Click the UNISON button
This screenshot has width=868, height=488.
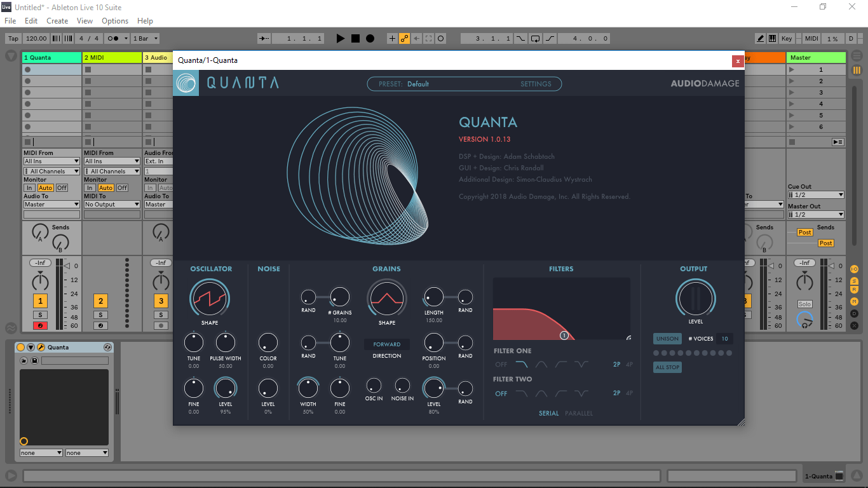[667, 339]
